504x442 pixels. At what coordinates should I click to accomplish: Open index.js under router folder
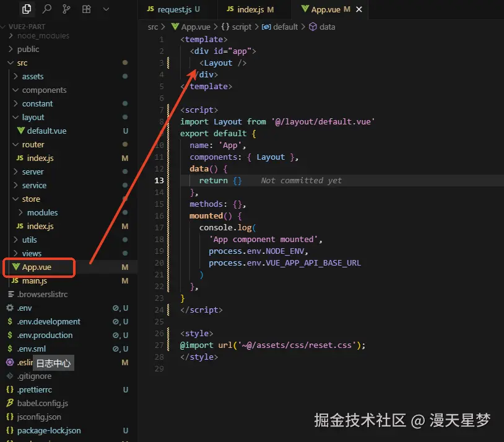pos(40,158)
